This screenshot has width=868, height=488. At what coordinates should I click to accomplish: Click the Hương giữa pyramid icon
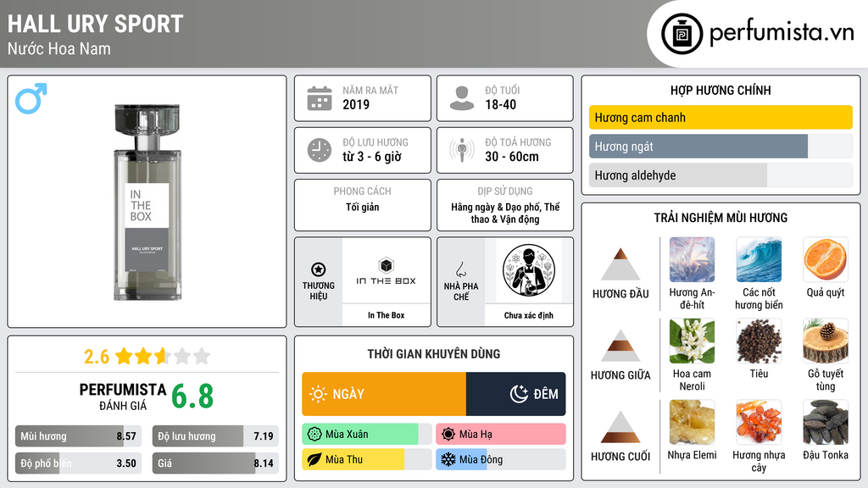click(620, 346)
